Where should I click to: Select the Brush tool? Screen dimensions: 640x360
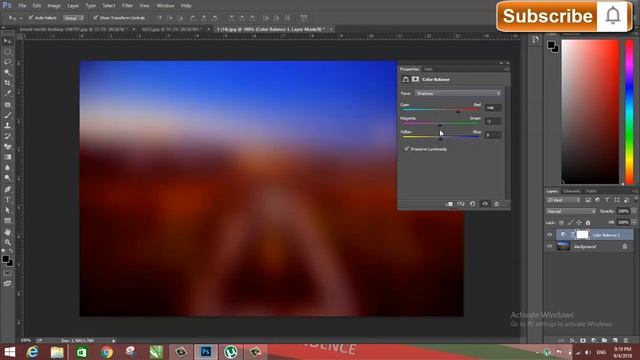click(x=7, y=115)
